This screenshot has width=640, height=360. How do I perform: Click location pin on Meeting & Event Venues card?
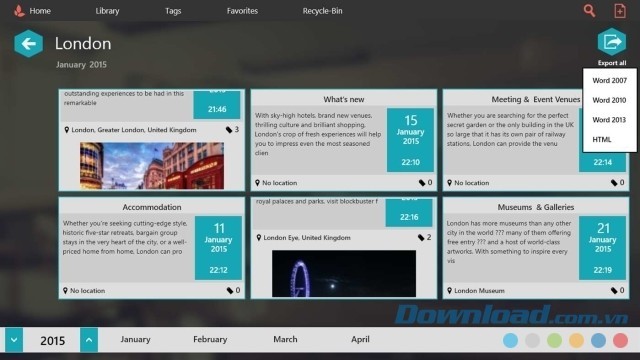pos(449,183)
